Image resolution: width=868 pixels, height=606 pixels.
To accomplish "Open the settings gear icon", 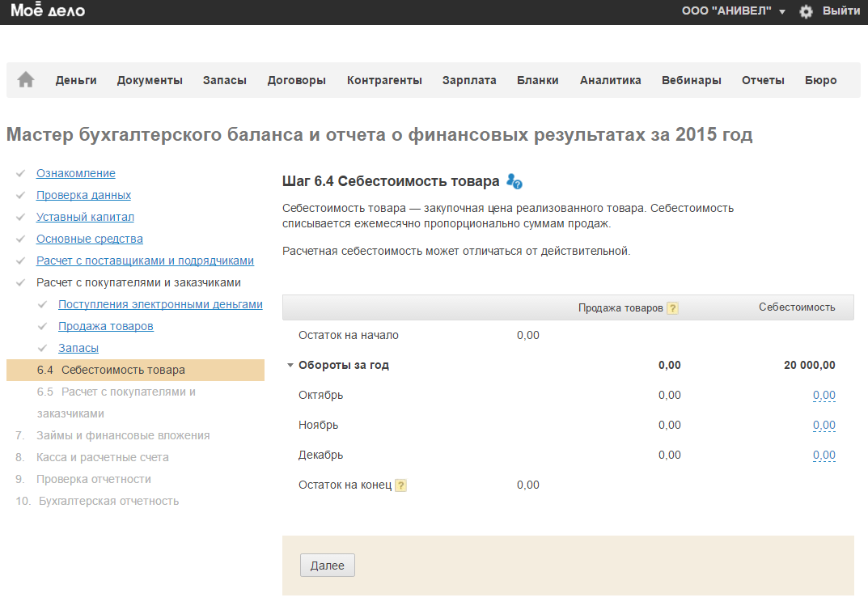I will coord(806,11).
